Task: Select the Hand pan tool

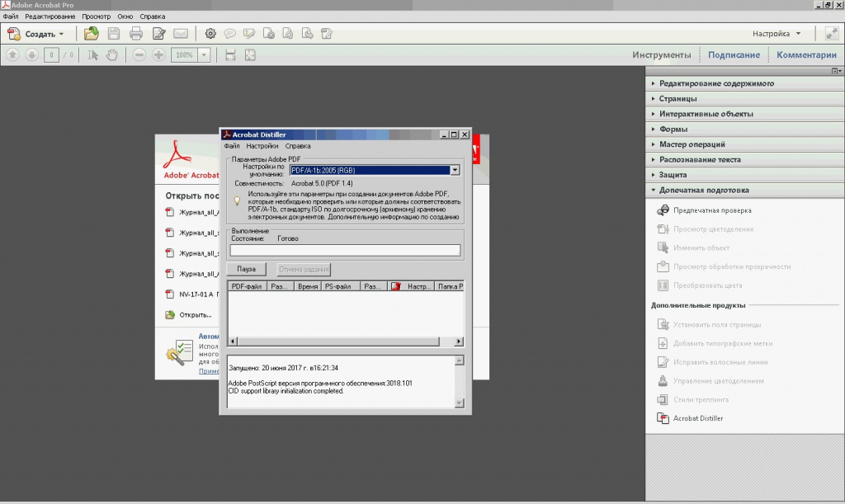Action: pyautogui.click(x=111, y=55)
